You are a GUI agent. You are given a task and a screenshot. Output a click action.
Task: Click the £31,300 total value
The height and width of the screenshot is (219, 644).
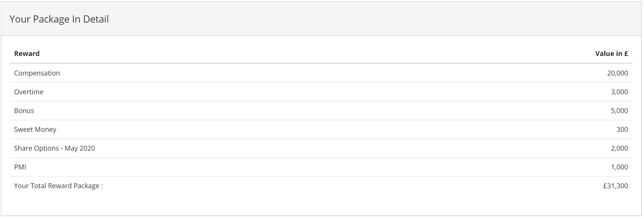pyautogui.click(x=615, y=186)
